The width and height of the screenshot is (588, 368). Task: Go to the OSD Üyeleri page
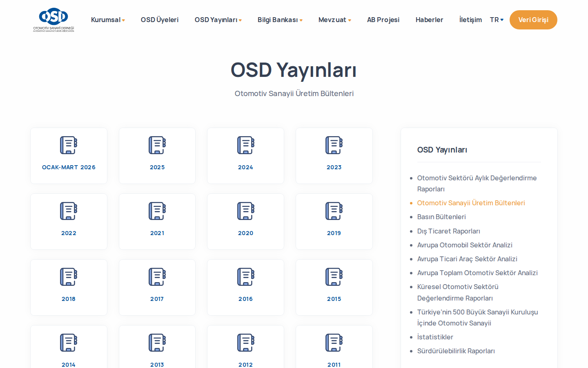(x=160, y=20)
